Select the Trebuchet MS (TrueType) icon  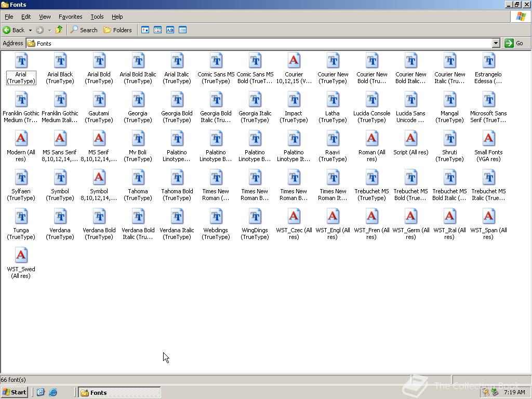(x=372, y=178)
